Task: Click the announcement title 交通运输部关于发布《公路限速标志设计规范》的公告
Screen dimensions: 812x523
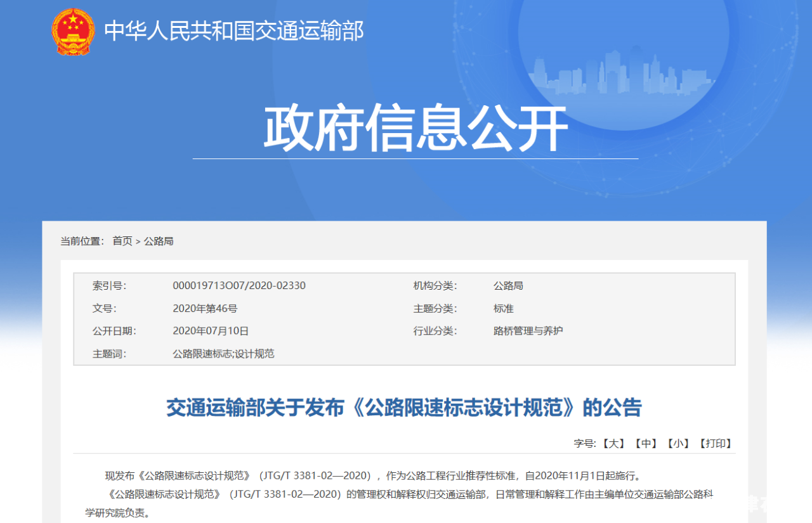Action: tap(404, 408)
